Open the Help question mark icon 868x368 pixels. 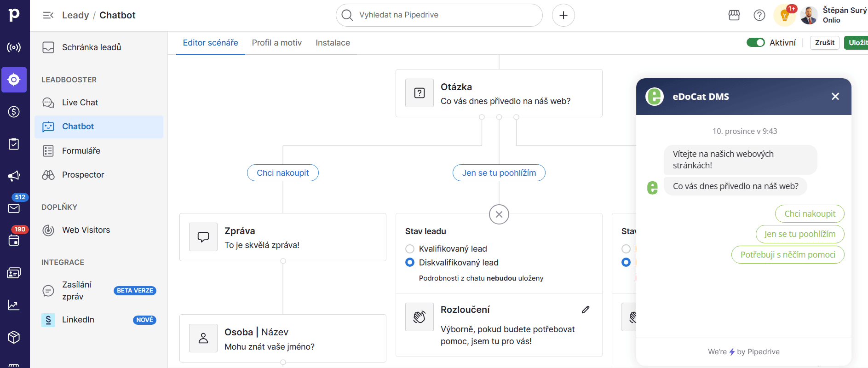pyautogui.click(x=759, y=15)
